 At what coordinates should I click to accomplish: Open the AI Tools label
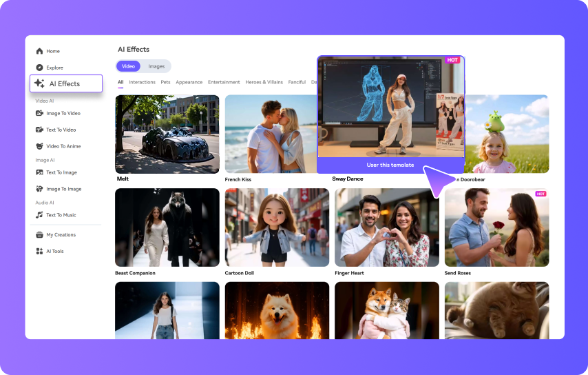[x=55, y=251]
